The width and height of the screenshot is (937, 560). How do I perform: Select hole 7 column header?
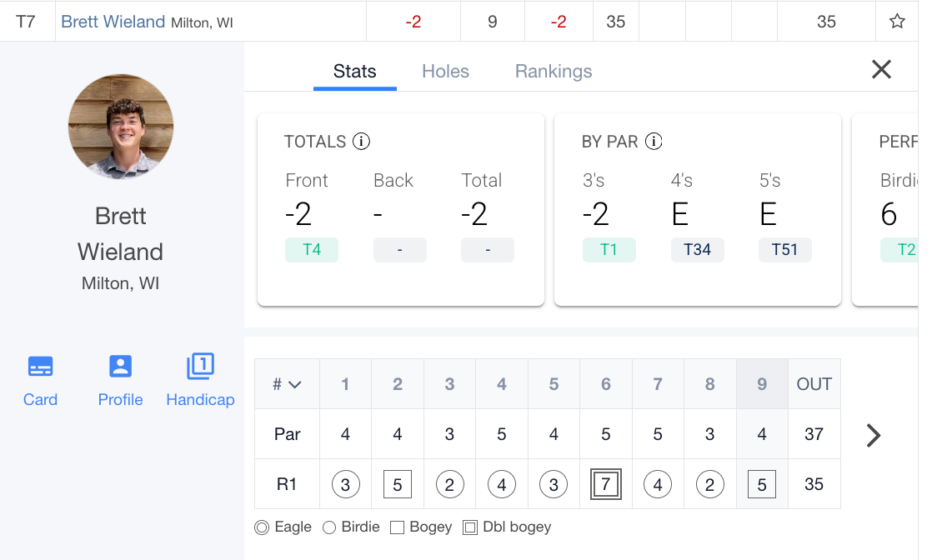(658, 384)
